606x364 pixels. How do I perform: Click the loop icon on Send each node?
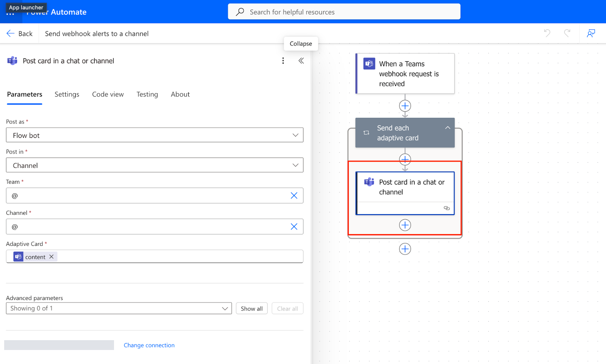(x=366, y=133)
